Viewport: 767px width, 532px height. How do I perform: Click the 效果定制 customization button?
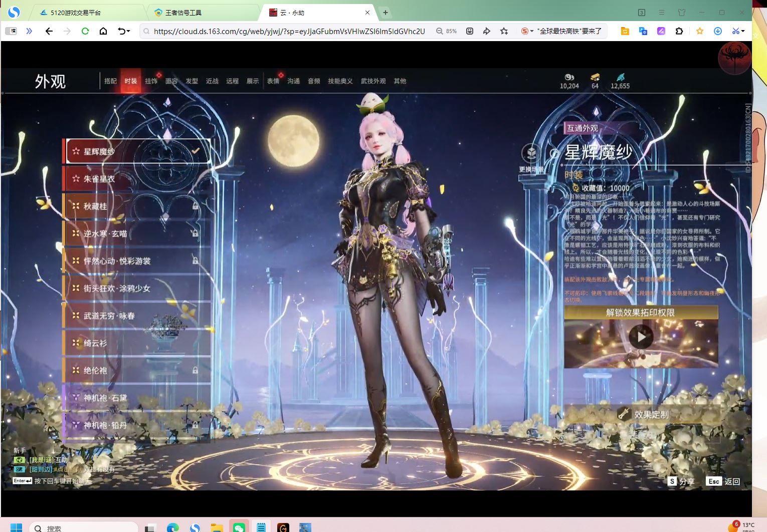coord(644,414)
